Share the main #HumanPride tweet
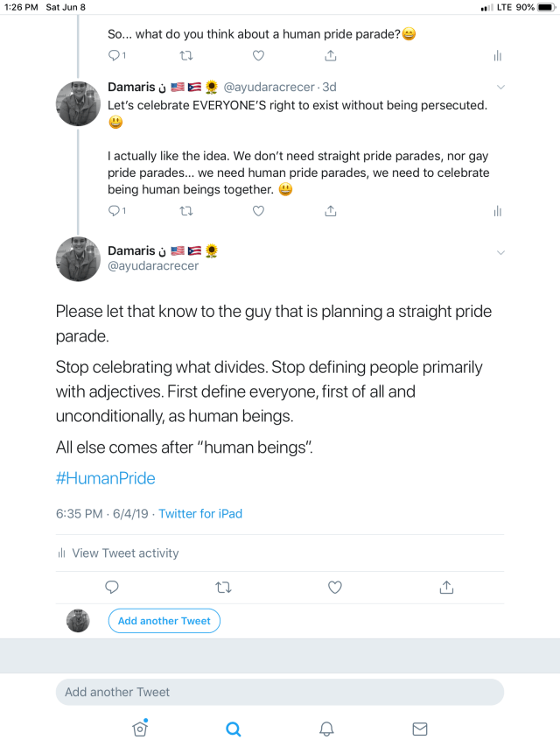The height and width of the screenshot is (747, 560). tap(445, 587)
